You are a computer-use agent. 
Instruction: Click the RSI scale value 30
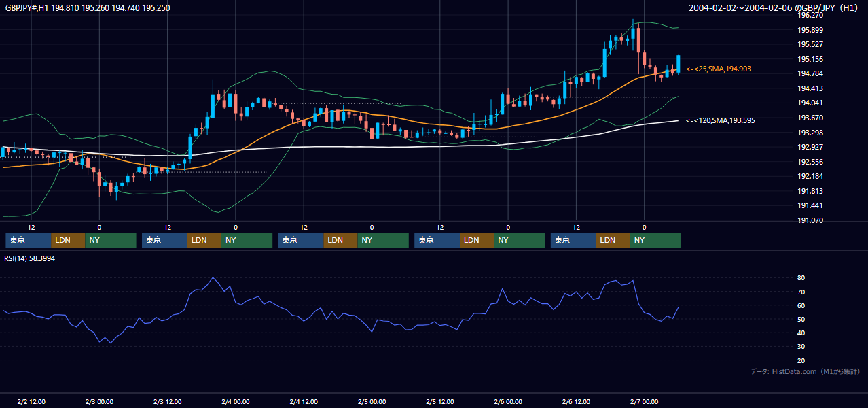(801, 347)
